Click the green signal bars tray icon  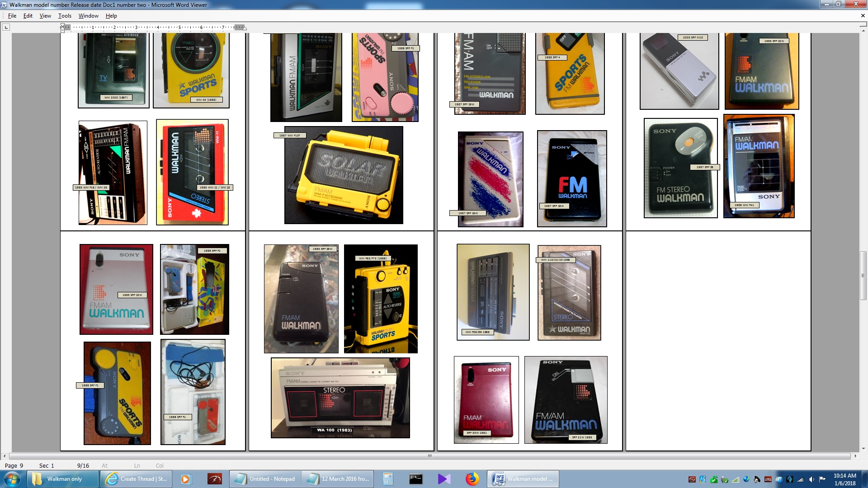(736, 479)
